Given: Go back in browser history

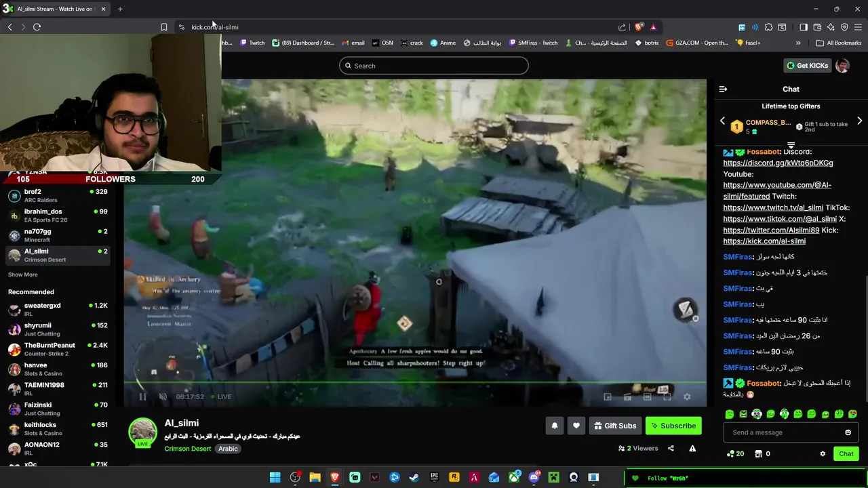Looking at the screenshot, I should click(x=9, y=27).
